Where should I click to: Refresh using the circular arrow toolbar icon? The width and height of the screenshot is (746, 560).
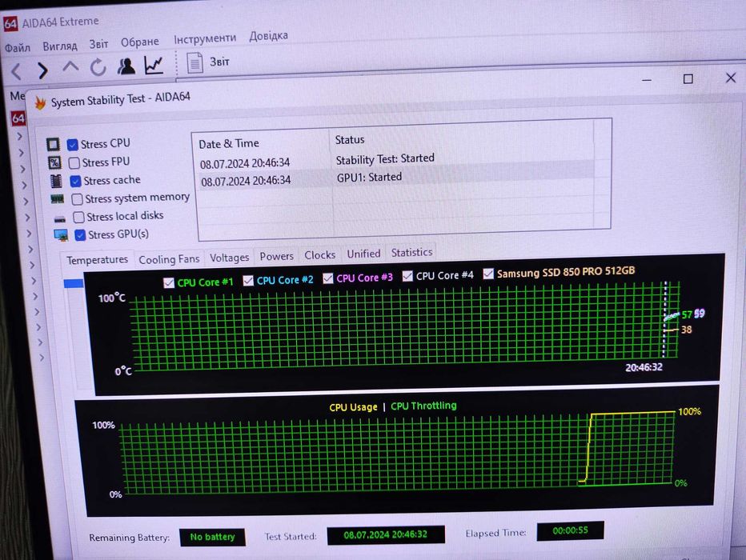pos(98,67)
